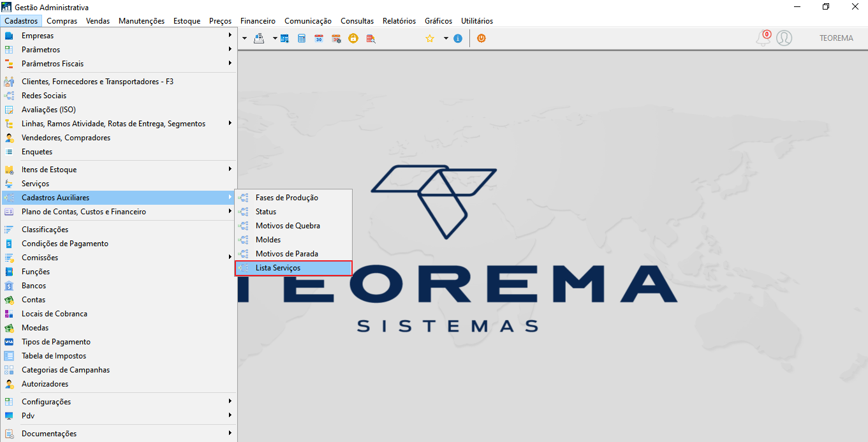Image resolution: width=868 pixels, height=442 pixels.
Task: Click the favorites star icon
Action: coord(430,38)
